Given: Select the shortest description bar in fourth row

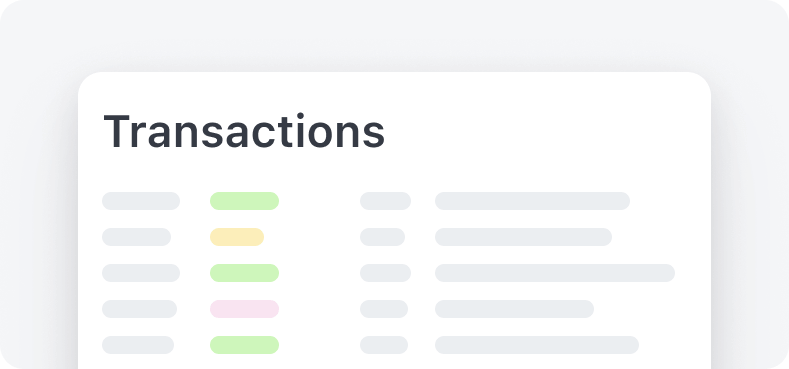Looking at the screenshot, I should click(x=514, y=309).
